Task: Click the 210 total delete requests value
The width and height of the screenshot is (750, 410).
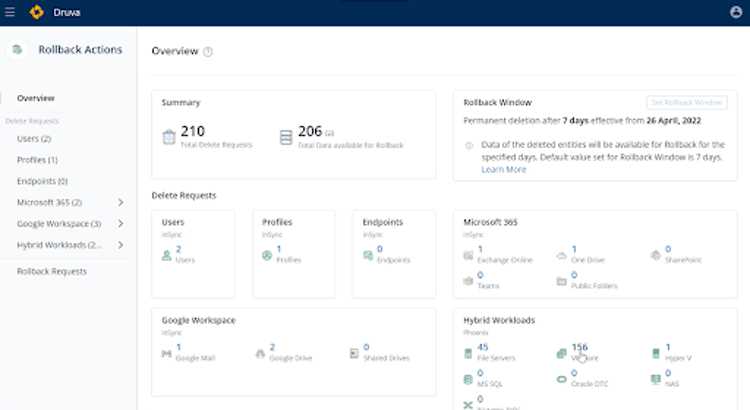Action: [193, 131]
